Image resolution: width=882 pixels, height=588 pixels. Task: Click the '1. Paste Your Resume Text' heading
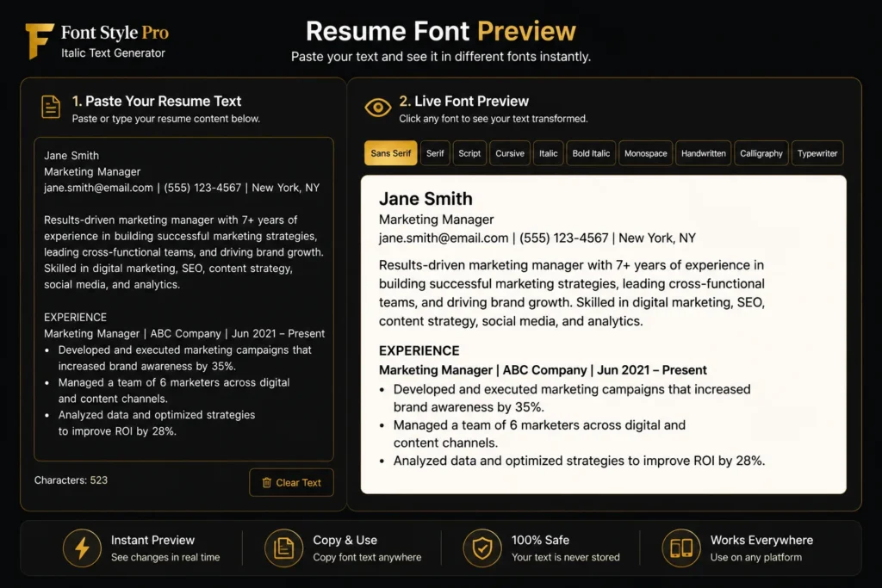pyautogui.click(x=157, y=101)
